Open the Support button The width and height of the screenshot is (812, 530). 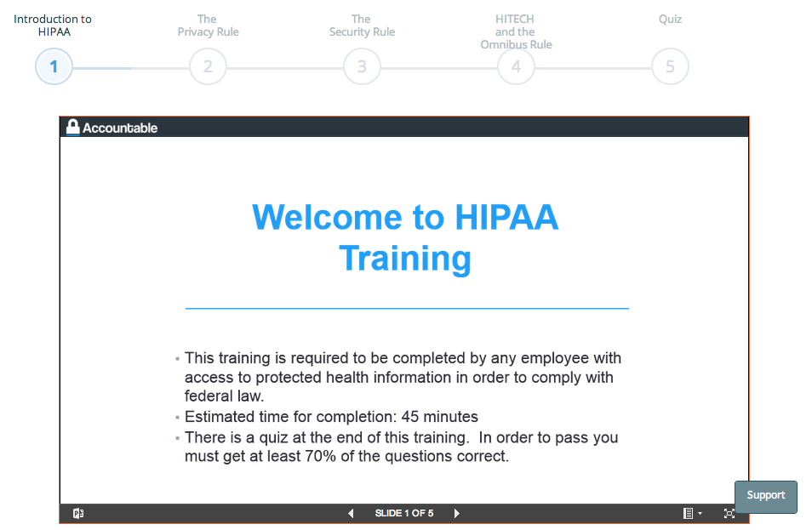click(x=765, y=496)
